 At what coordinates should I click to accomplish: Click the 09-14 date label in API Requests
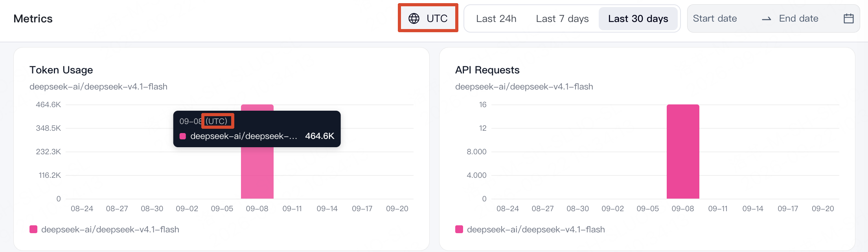click(753, 208)
